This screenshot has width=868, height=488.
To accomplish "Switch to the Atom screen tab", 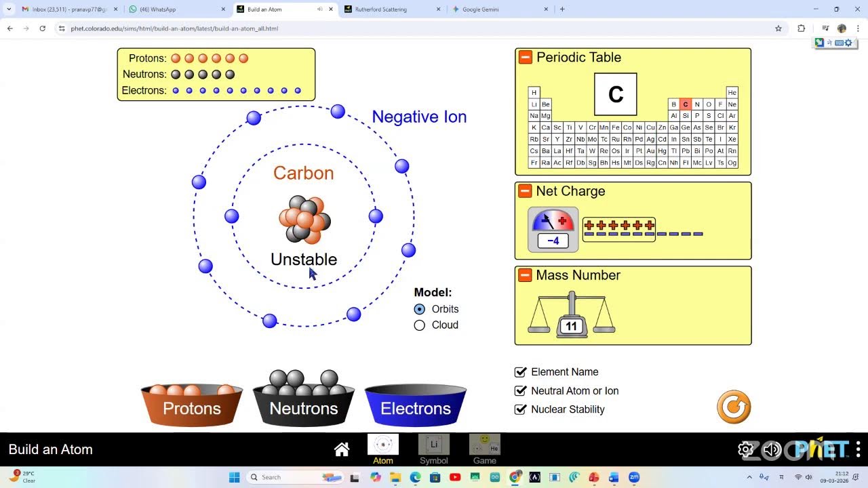I will 383,449.
